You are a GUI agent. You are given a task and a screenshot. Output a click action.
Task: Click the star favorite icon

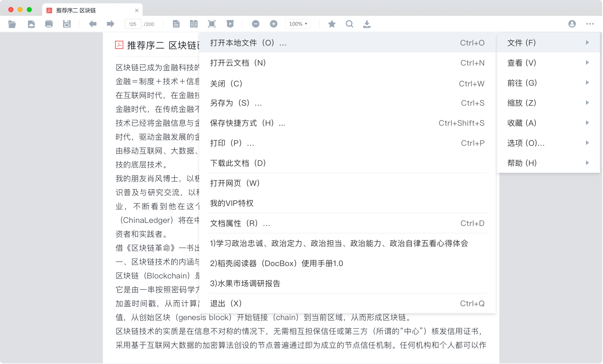click(332, 24)
